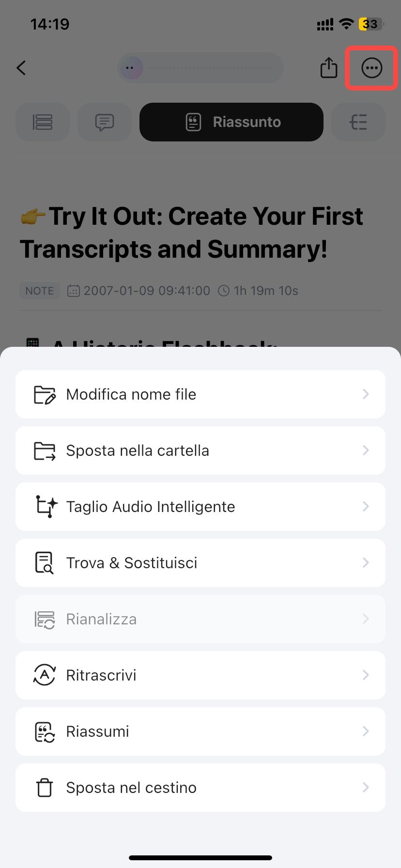
Task: Tap the Ritrascrivi circular A icon
Action: point(45,675)
